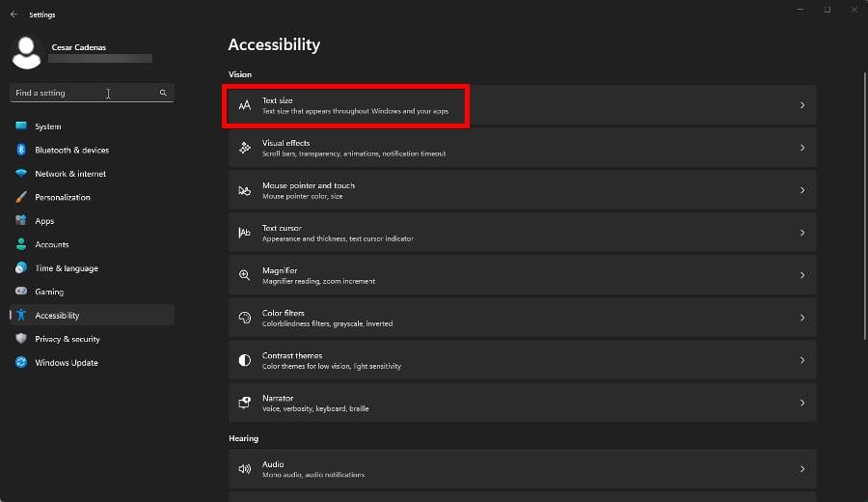
Task: Focus the Find a setting search box
Action: tap(92, 93)
